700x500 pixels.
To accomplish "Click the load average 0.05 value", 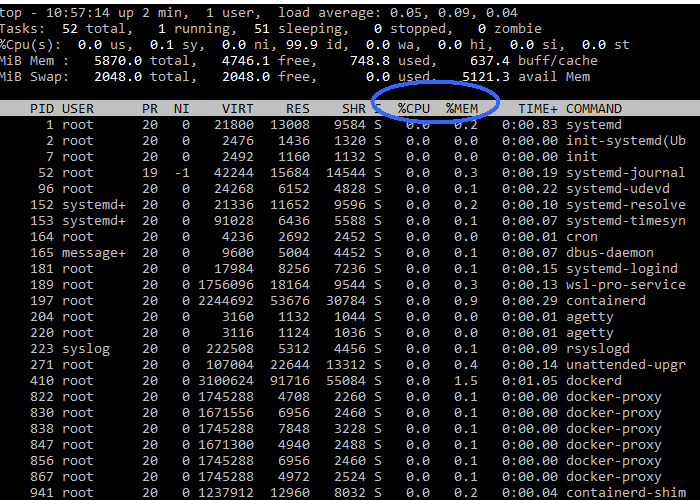I will (406, 12).
